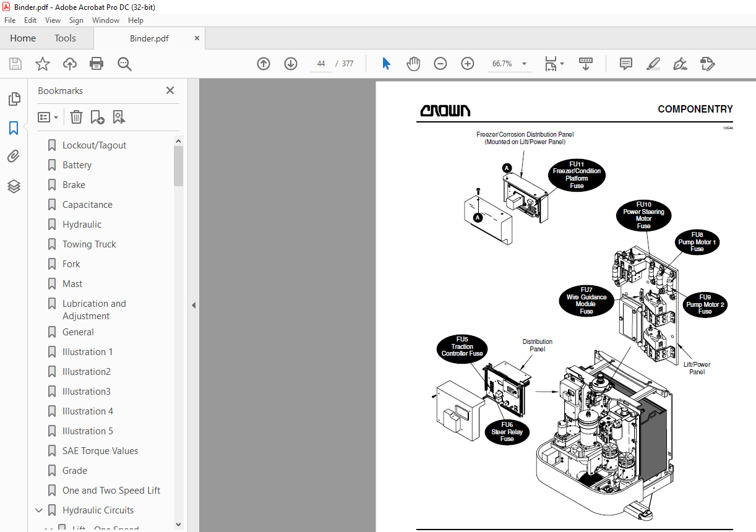Open the Attachments panel
The image size is (756, 532).
(x=14, y=156)
